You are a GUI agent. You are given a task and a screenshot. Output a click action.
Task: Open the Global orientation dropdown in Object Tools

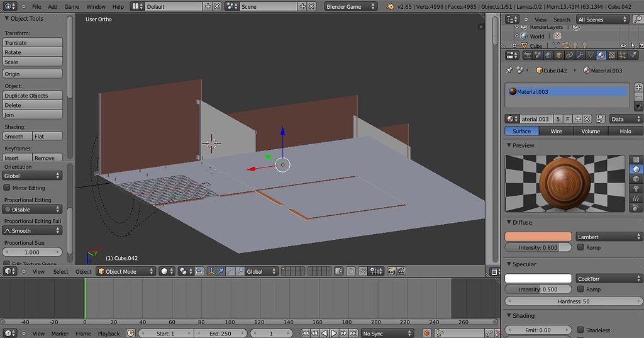[x=32, y=176]
